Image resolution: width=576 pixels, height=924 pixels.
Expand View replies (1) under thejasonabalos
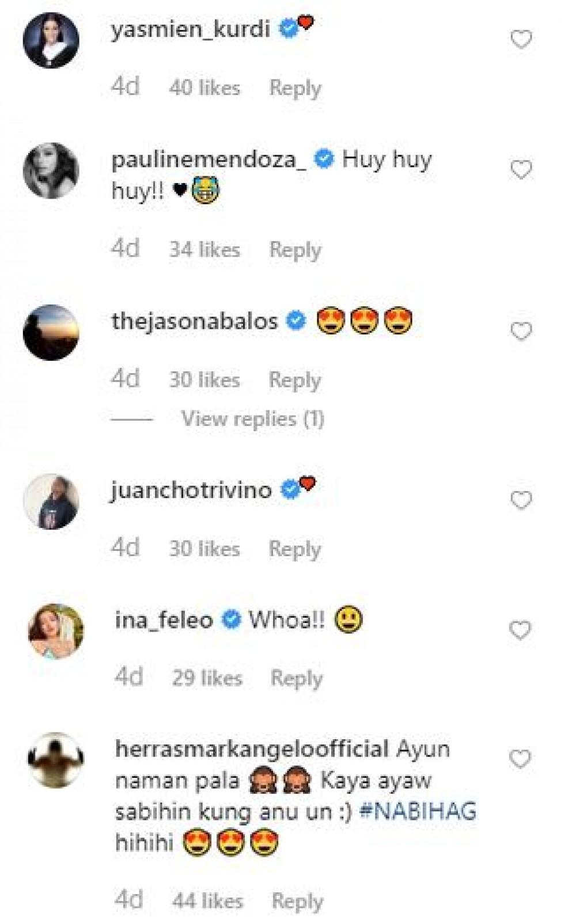click(253, 419)
